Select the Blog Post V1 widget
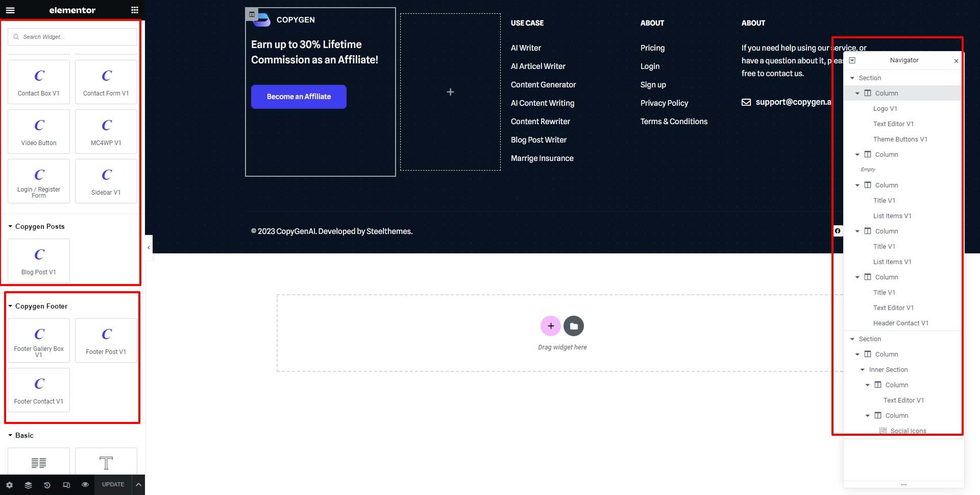The image size is (980, 495). pyautogui.click(x=39, y=261)
